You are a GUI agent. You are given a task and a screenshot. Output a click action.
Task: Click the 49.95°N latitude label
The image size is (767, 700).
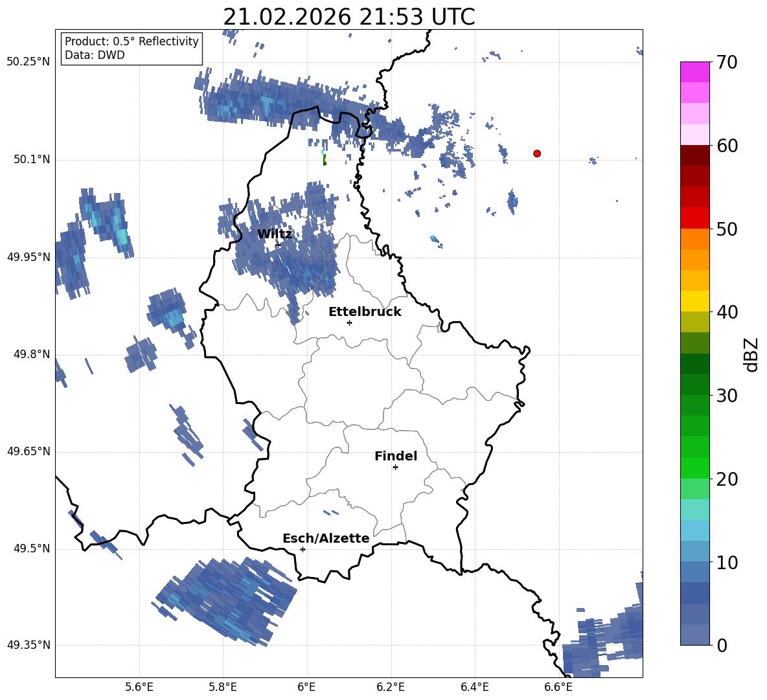point(29,256)
